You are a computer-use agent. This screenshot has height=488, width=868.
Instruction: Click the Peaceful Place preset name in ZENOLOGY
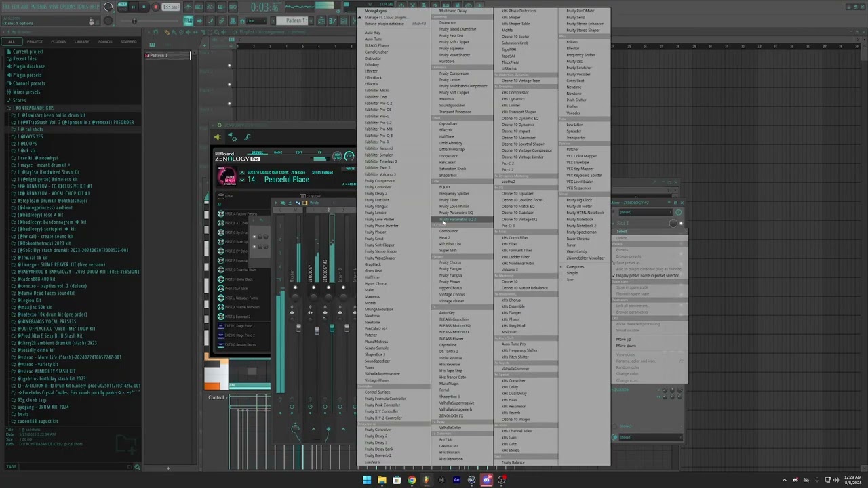point(286,179)
